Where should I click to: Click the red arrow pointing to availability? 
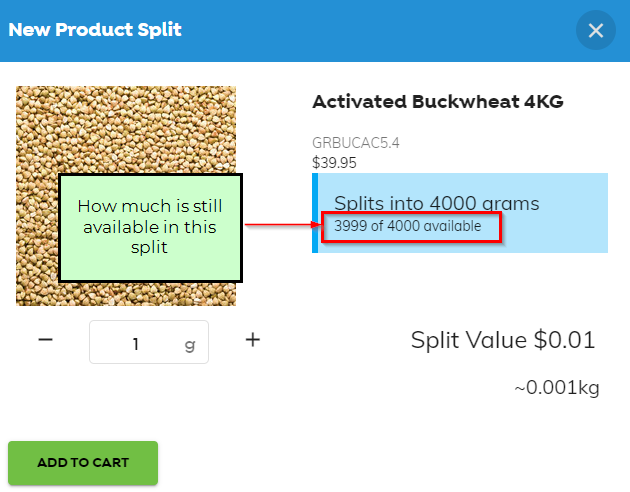(283, 225)
